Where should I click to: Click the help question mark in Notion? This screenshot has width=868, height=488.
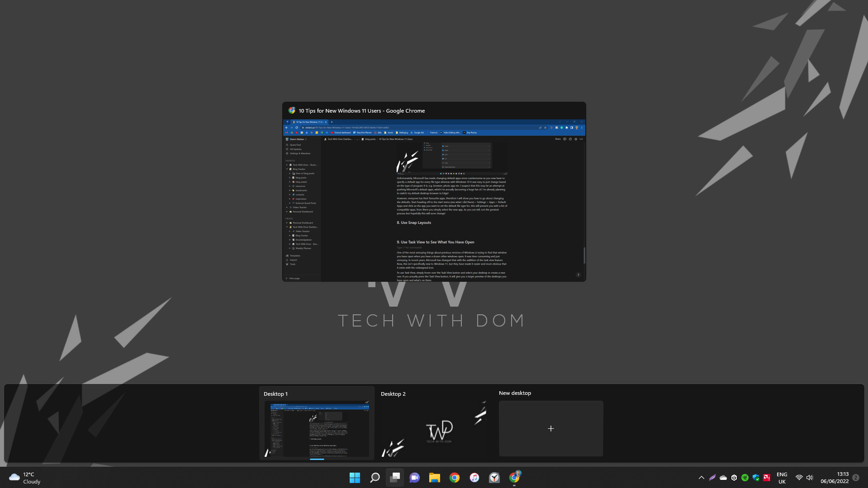point(578,275)
